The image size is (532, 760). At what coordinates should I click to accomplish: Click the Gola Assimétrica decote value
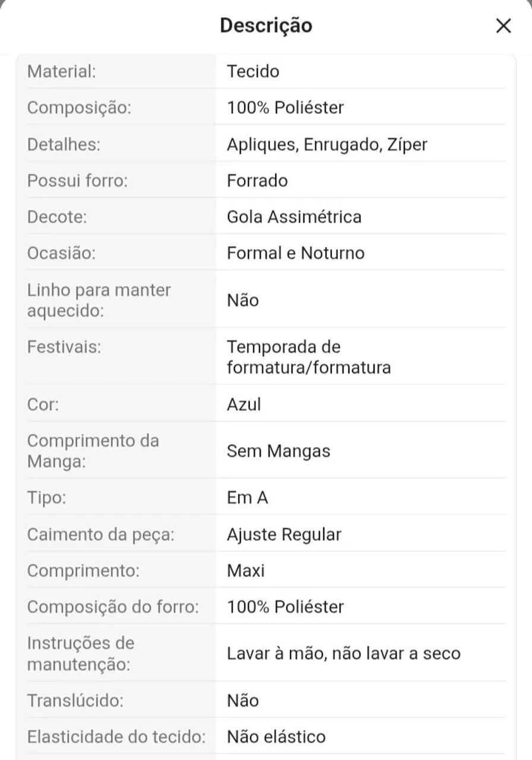[x=294, y=217]
